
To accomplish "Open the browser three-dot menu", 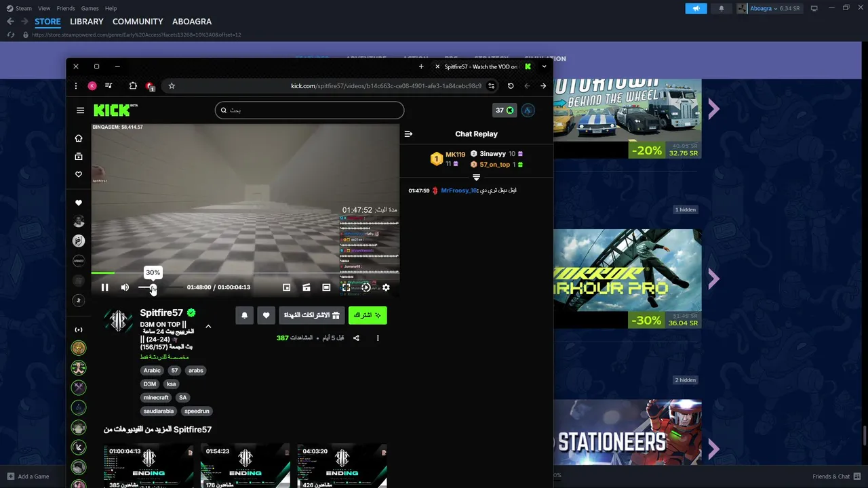I will point(76,86).
